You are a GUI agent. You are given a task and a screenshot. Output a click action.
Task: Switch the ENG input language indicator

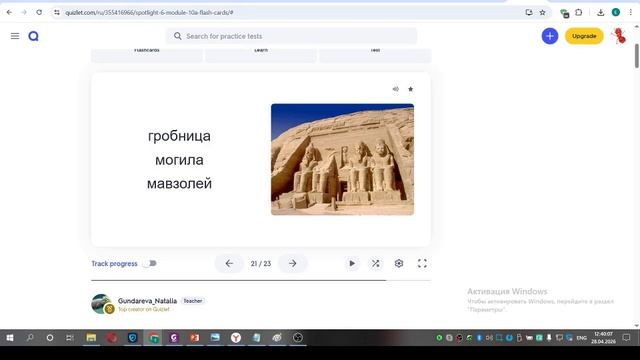pos(581,338)
